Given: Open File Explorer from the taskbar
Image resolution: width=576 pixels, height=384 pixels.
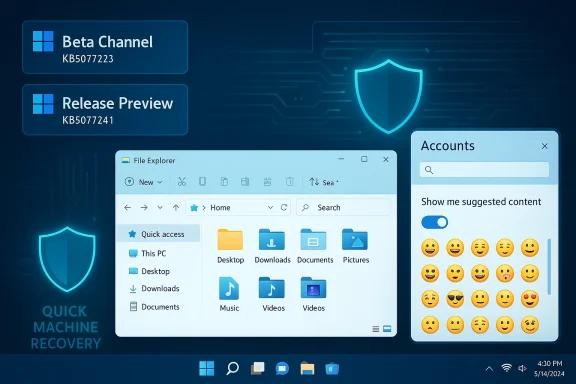Looking at the screenshot, I should (x=307, y=368).
